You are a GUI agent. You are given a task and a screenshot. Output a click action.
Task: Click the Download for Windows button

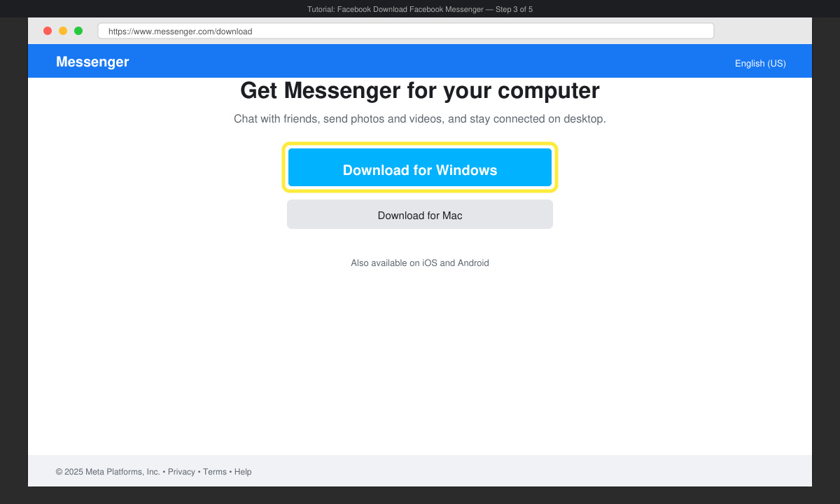point(420,167)
